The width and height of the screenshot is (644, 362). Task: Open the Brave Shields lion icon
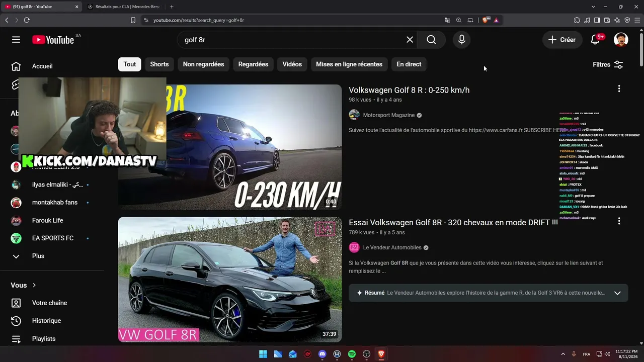click(486, 20)
